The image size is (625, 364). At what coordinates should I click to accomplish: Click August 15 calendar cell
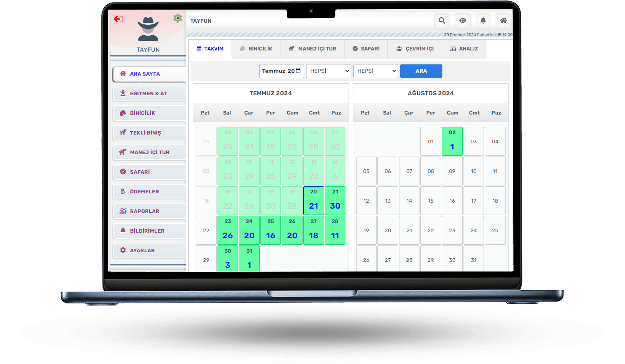tap(431, 201)
